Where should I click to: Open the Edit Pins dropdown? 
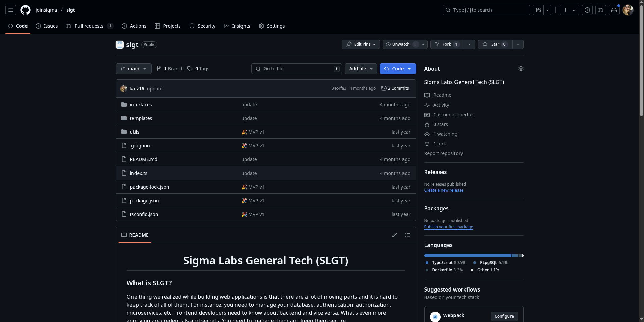361,44
